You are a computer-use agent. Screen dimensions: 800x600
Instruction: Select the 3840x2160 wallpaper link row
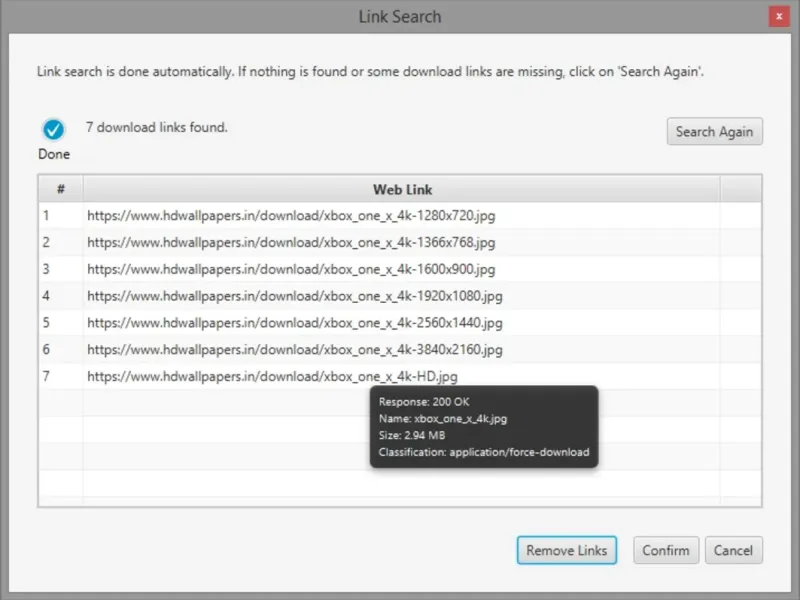399,349
